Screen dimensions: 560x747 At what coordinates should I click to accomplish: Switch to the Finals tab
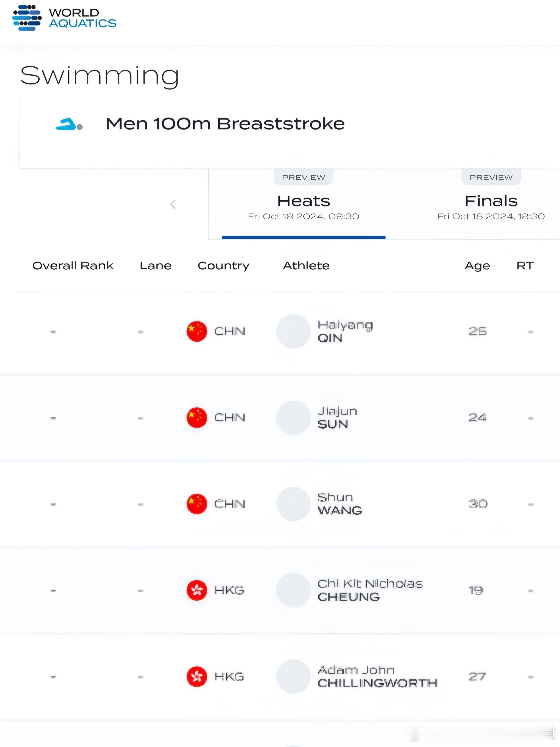pos(491,204)
